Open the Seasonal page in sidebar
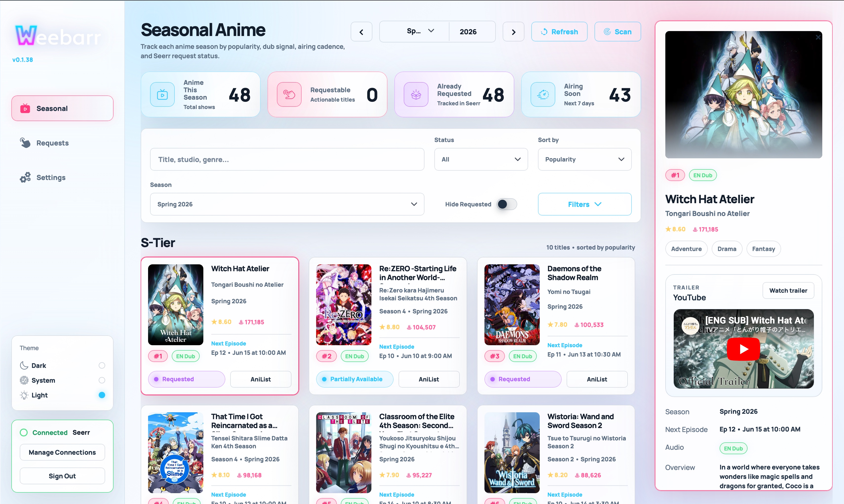Viewport: 844px width, 504px height. point(62,108)
